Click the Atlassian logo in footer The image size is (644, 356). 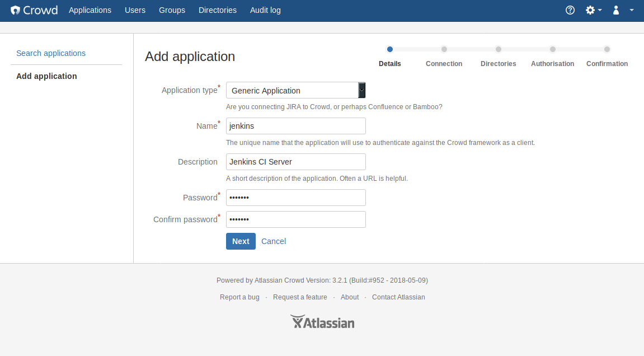pyautogui.click(x=322, y=322)
